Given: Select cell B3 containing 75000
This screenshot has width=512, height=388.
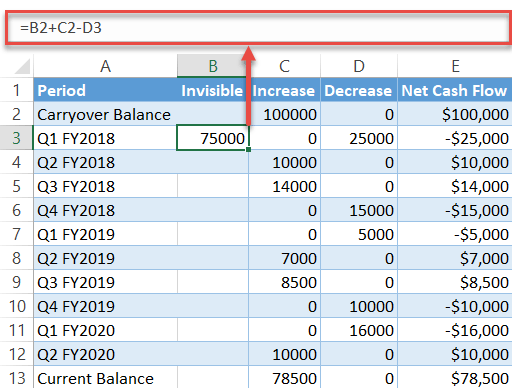Looking at the screenshot, I should tap(213, 138).
